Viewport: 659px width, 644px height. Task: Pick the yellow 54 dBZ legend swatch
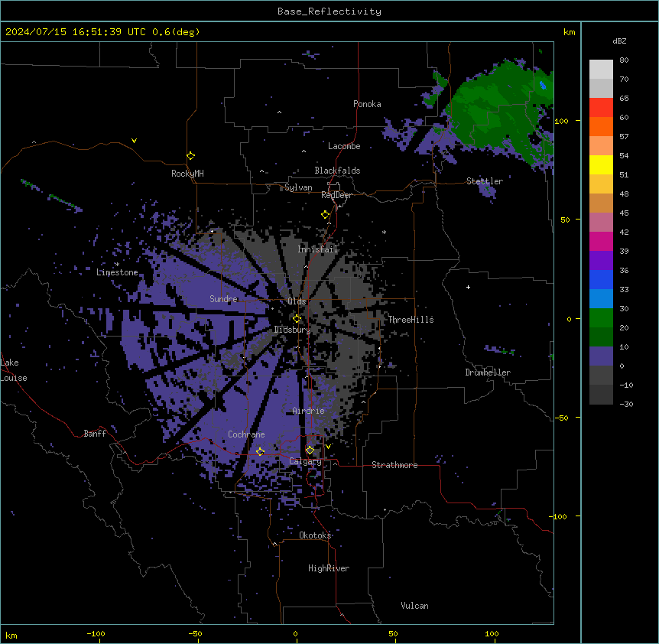click(601, 164)
